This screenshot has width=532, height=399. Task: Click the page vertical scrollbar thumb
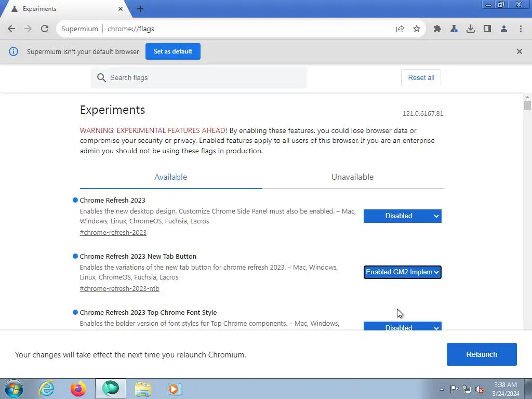point(527,105)
